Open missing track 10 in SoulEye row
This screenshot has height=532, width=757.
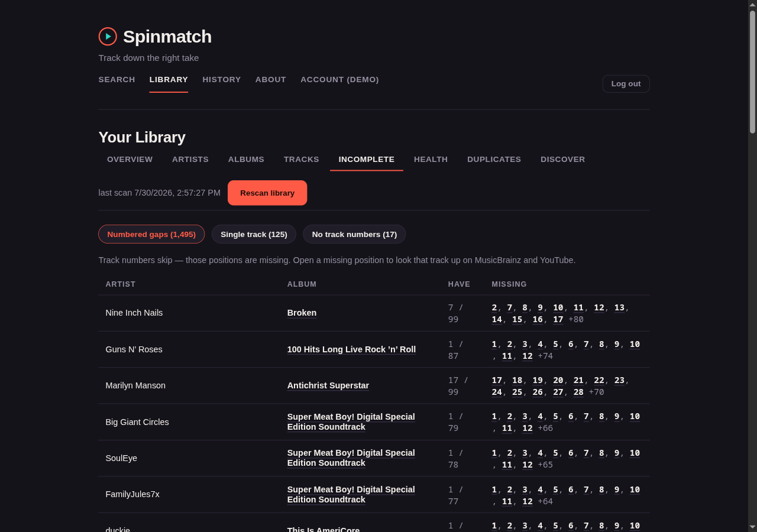(x=635, y=453)
